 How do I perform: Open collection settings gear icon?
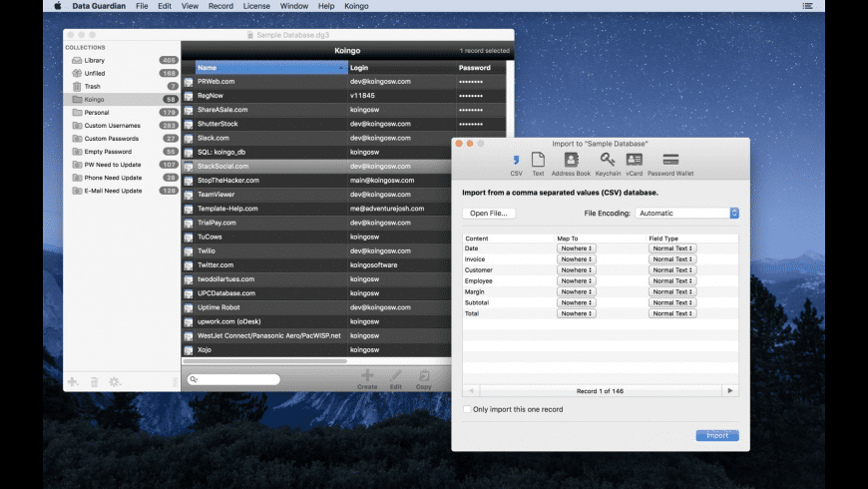coord(115,382)
